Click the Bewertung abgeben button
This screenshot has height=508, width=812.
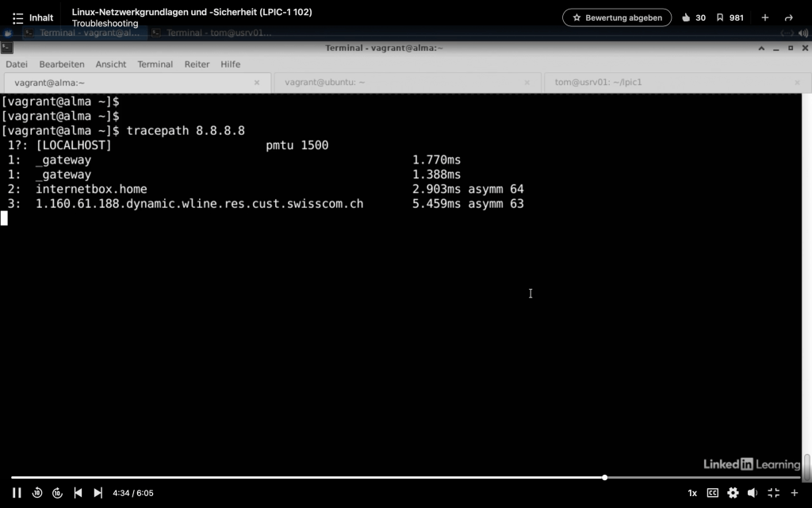[616, 17]
